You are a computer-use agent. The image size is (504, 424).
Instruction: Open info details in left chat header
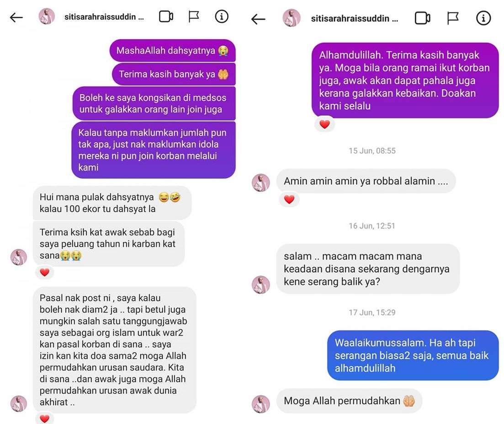222,16
